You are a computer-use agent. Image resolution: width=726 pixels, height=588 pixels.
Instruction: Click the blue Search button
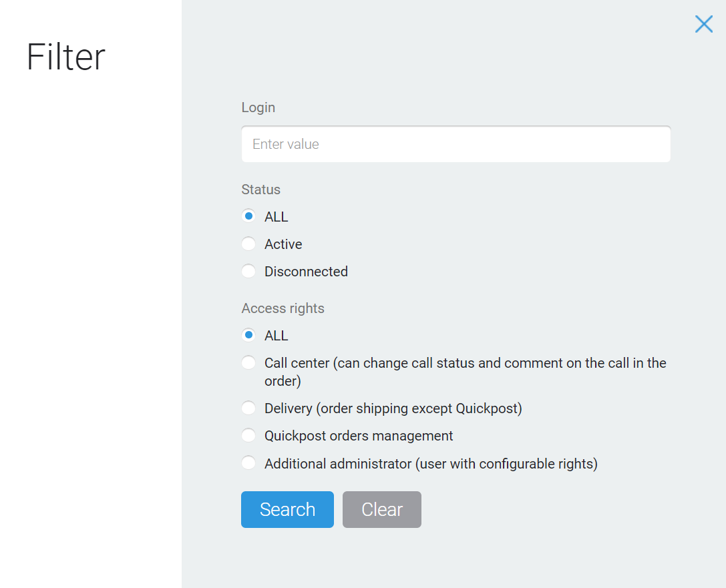tap(287, 509)
